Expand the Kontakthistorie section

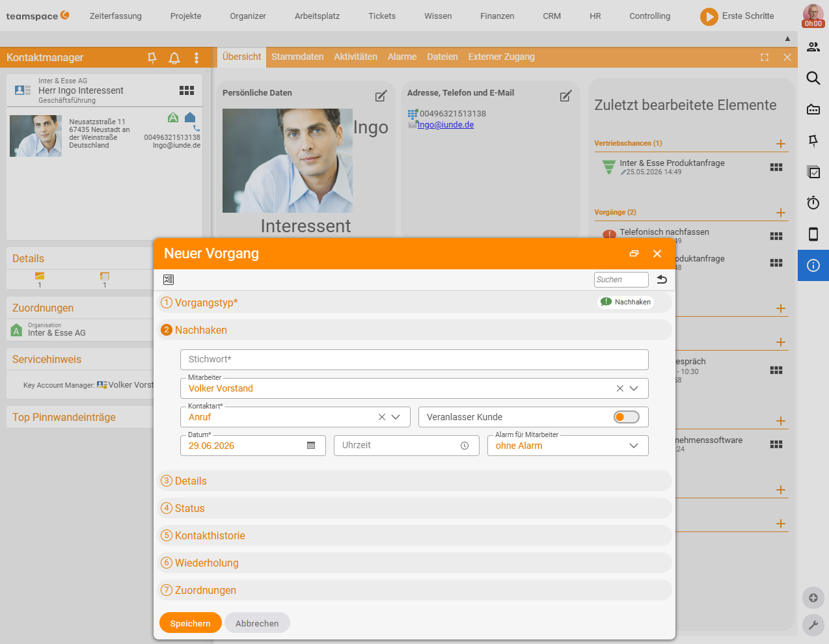415,535
